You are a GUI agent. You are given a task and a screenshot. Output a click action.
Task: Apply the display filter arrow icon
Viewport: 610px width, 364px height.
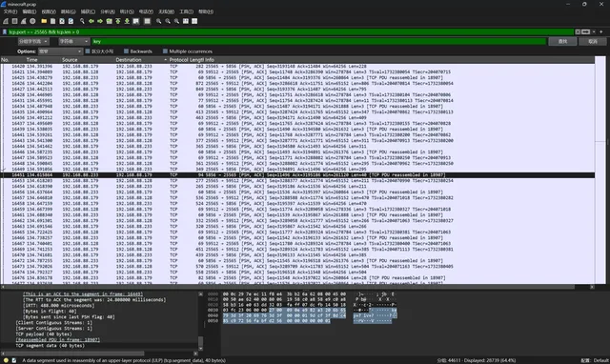coord(585,31)
